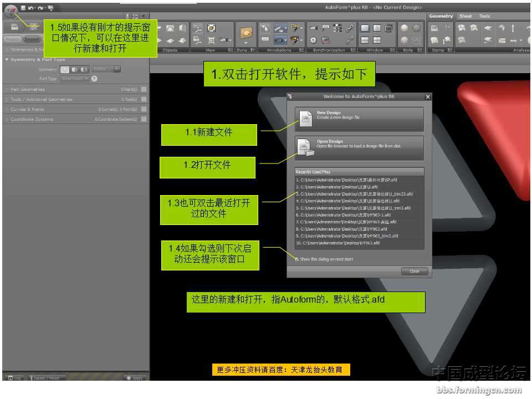The image size is (532, 399).
Task: Toggle 'Show this dialog on next start' checkbox
Action: (297, 259)
